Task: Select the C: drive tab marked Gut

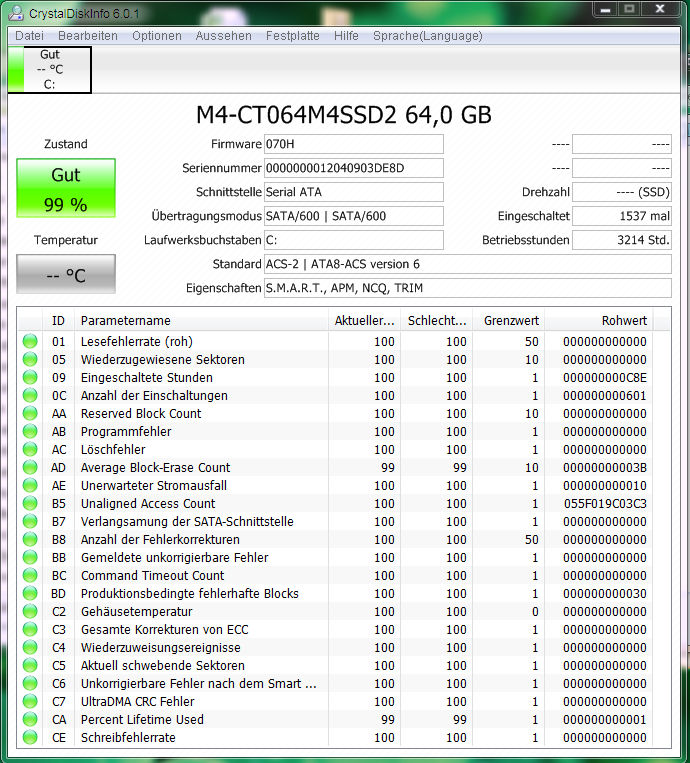Action: 50,69
